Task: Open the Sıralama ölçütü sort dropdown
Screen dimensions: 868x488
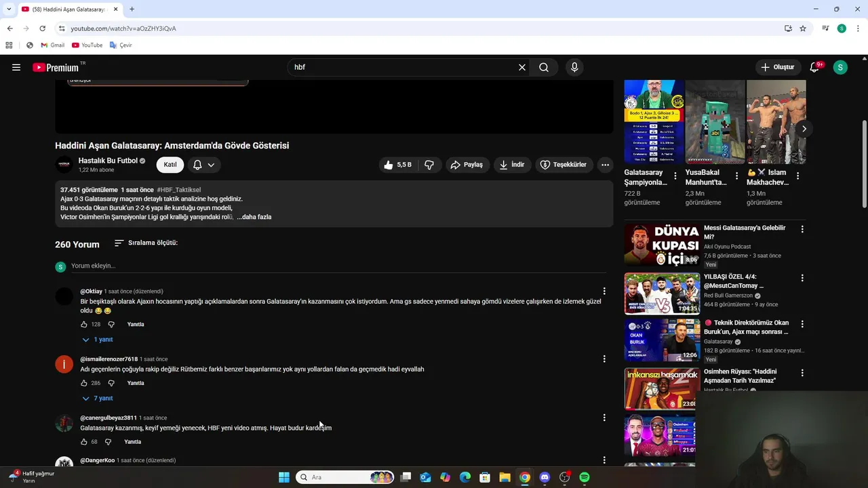Action: (146, 243)
